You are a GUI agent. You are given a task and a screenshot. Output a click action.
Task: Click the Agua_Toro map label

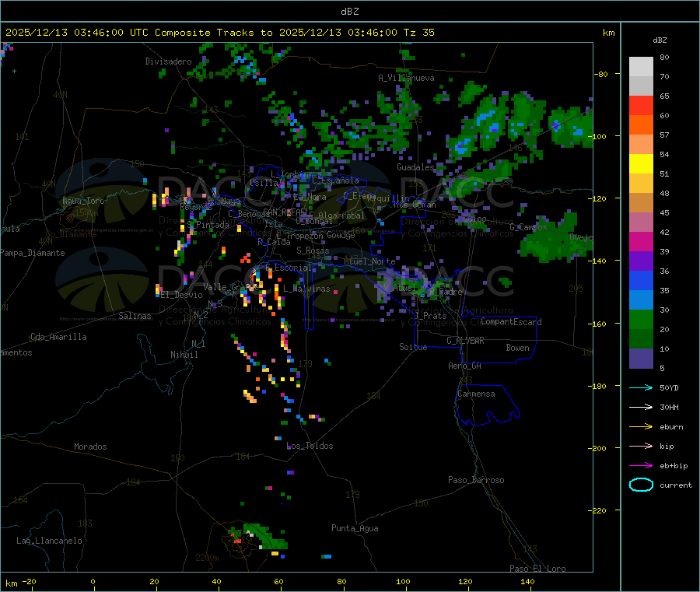pyautogui.click(x=83, y=201)
